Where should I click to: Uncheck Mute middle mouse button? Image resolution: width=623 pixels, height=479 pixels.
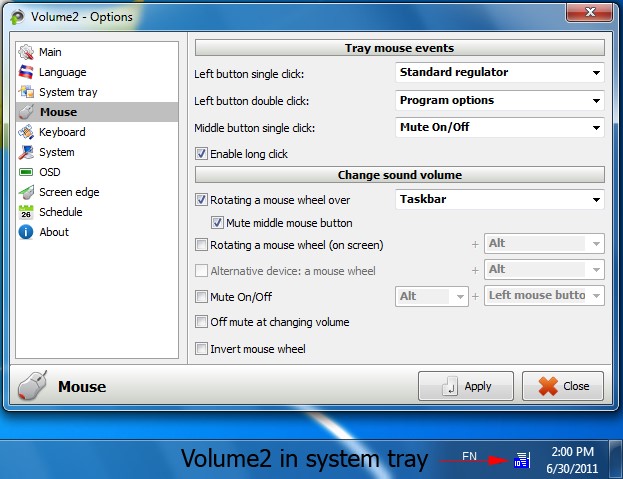click(217, 222)
